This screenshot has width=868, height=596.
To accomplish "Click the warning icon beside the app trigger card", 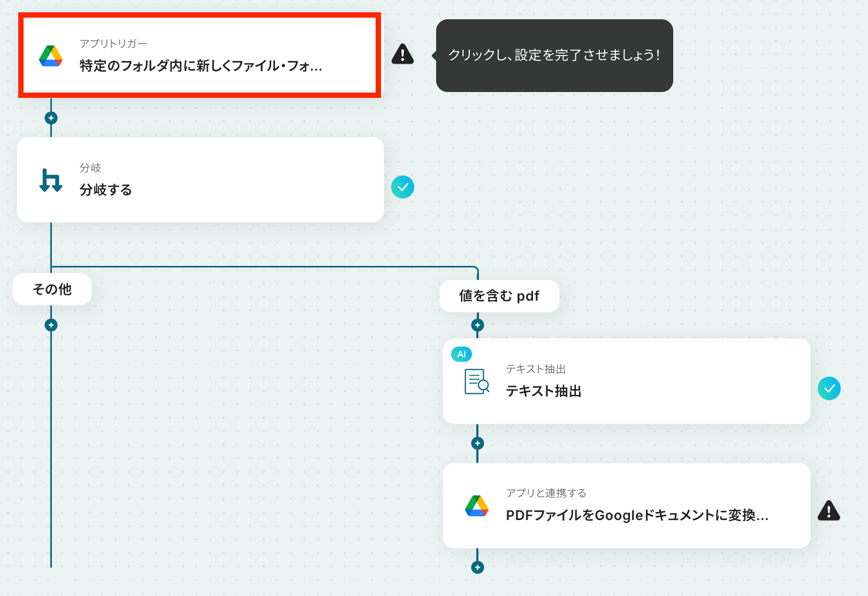I will (x=402, y=54).
